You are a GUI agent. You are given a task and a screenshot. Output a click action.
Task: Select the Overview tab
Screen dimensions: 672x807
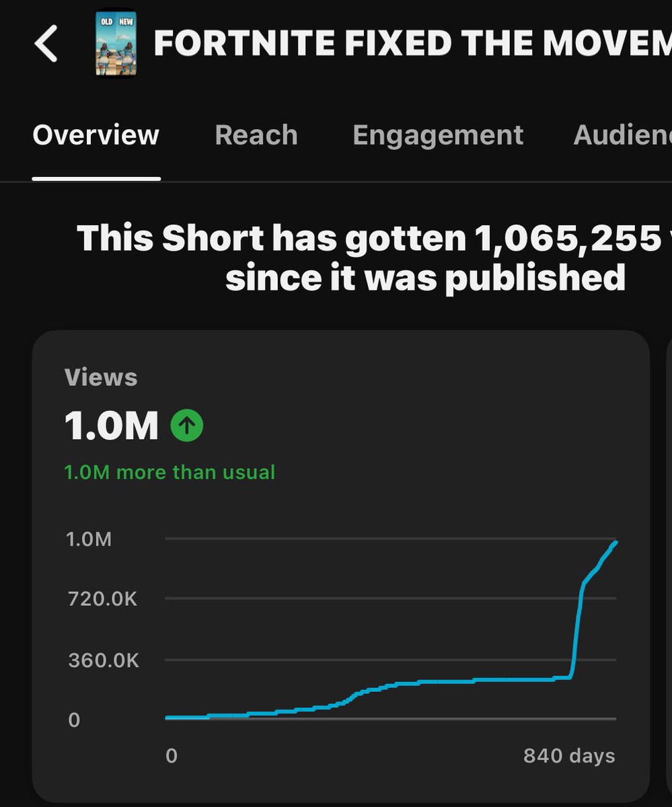pos(96,134)
